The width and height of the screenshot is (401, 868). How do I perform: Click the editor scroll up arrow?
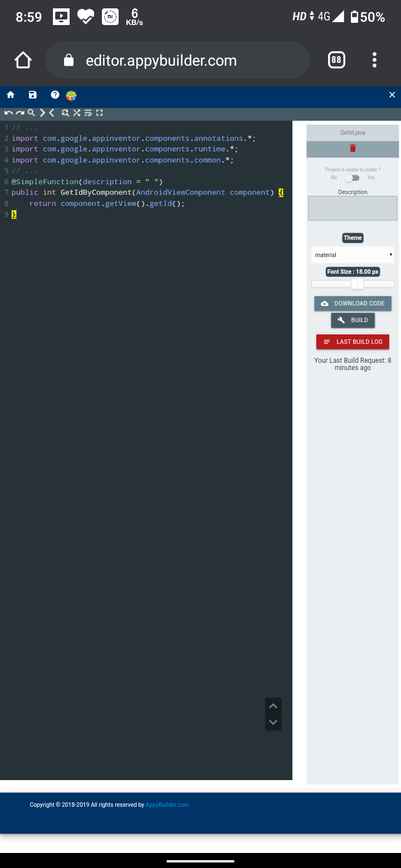click(273, 706)
